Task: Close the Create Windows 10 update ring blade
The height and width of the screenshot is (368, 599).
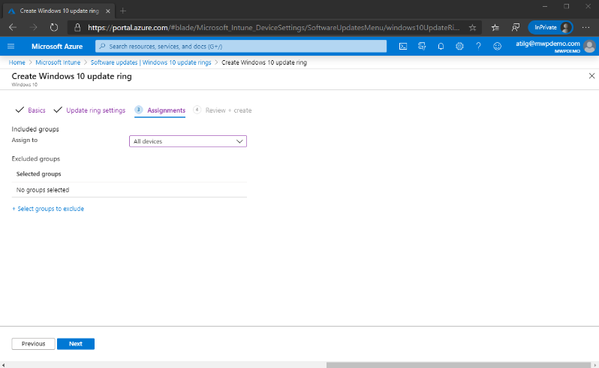Action: click(x=591, y=76)
